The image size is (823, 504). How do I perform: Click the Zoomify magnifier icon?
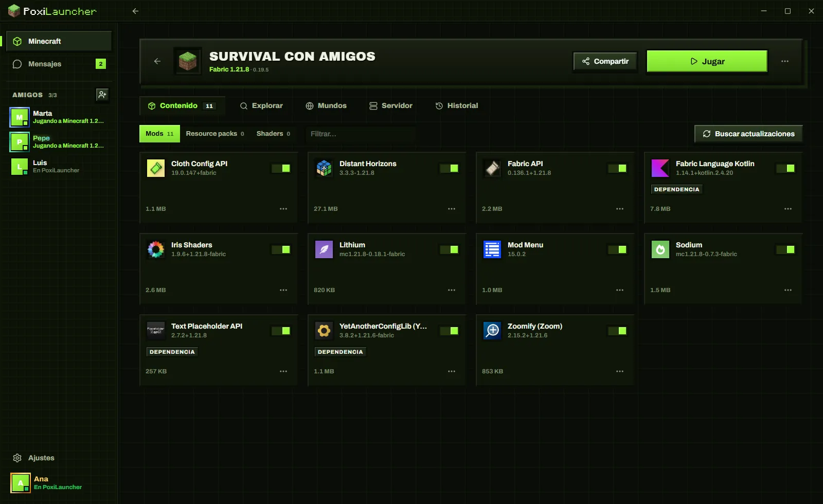click(x=492, y=331)
